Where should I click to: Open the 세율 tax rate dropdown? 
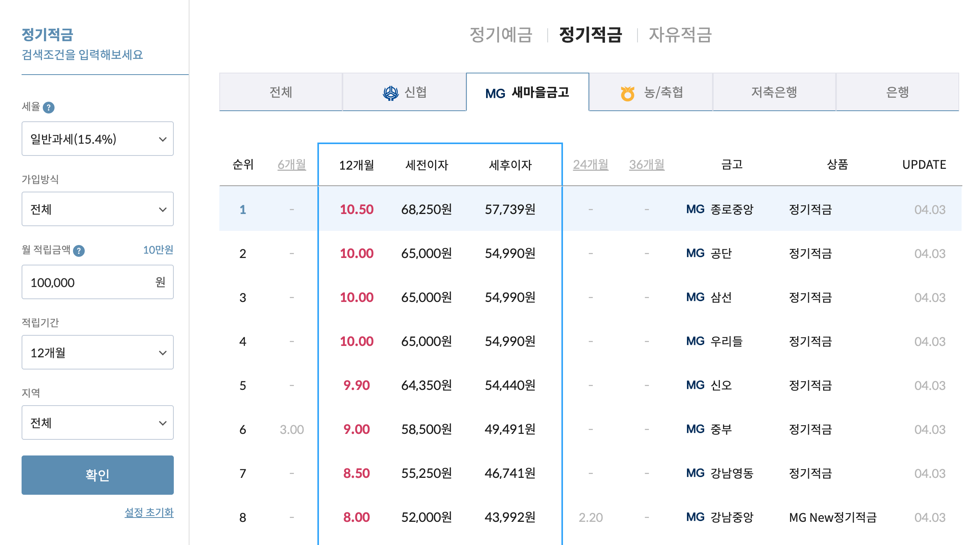pyautogui.click(x=97, y=139)
